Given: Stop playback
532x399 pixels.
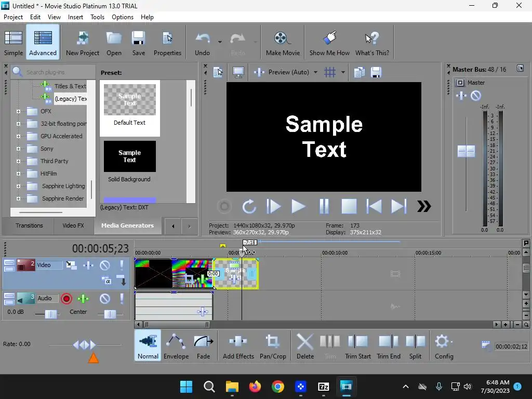Looking at the screenshot, I should (x=349, y=206).
